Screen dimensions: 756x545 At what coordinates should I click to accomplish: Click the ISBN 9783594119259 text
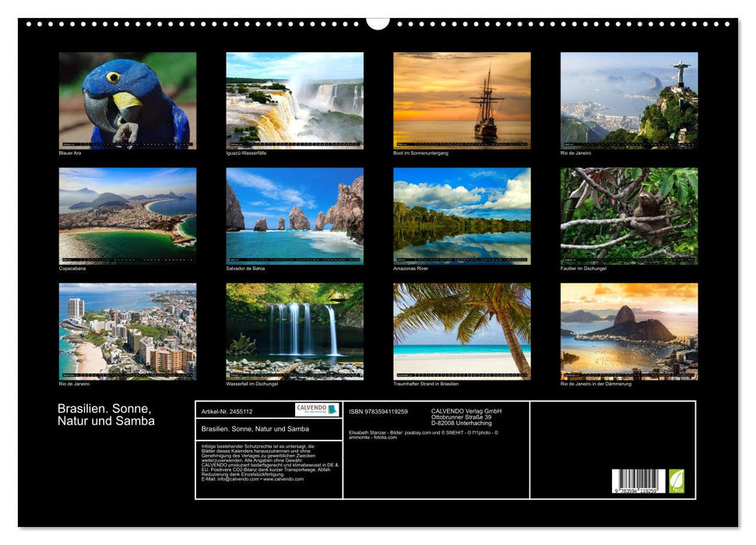[x=378, y=411]
